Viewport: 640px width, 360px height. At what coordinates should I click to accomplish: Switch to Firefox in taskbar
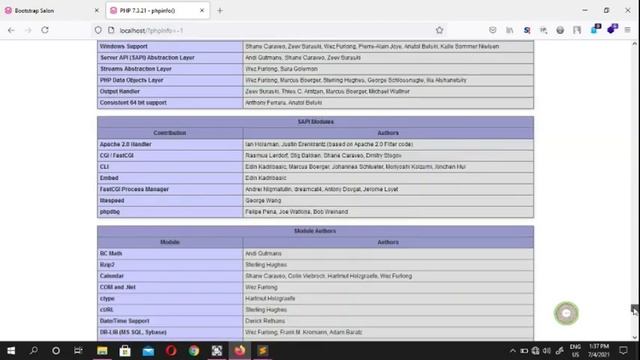[240, 351]
